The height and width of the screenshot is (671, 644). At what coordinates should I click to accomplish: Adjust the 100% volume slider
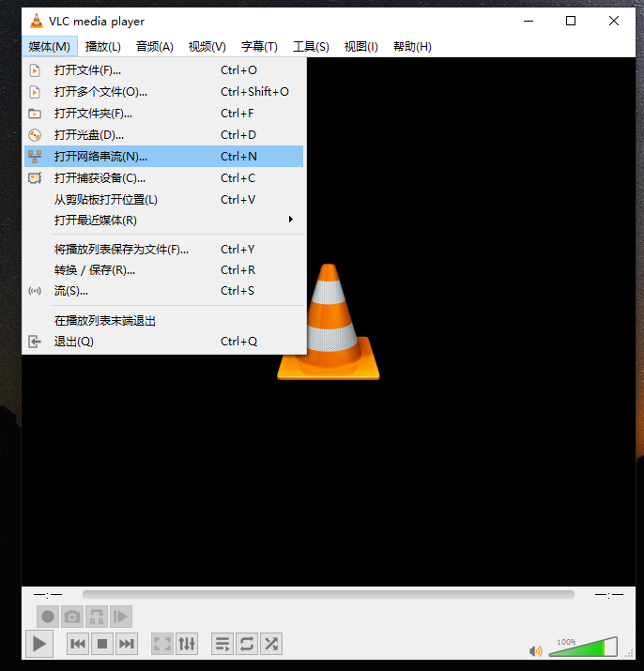583,647
